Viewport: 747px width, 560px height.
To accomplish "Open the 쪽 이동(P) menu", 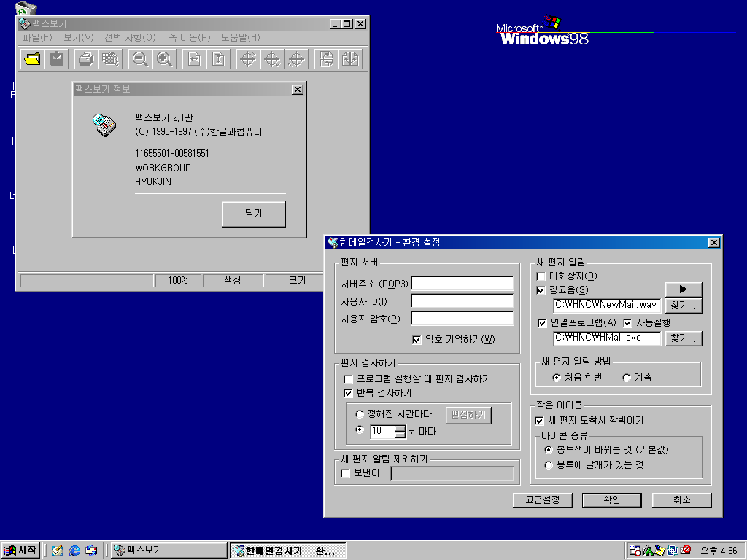I will (189, 37).
